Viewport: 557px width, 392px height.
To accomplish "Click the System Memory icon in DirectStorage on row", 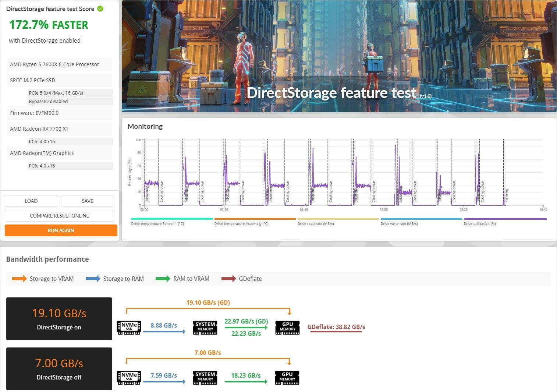I will (x=205, y=327).
